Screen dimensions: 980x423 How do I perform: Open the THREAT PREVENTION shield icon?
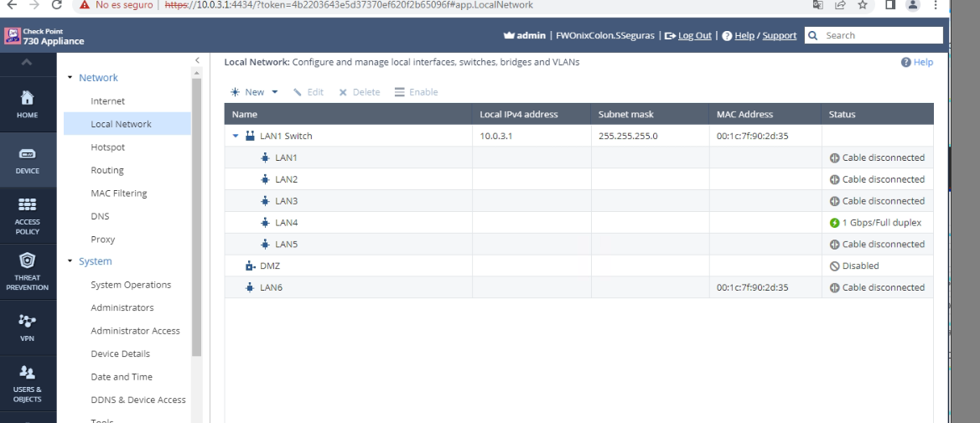pyautogui.click(x=28, y=271)
